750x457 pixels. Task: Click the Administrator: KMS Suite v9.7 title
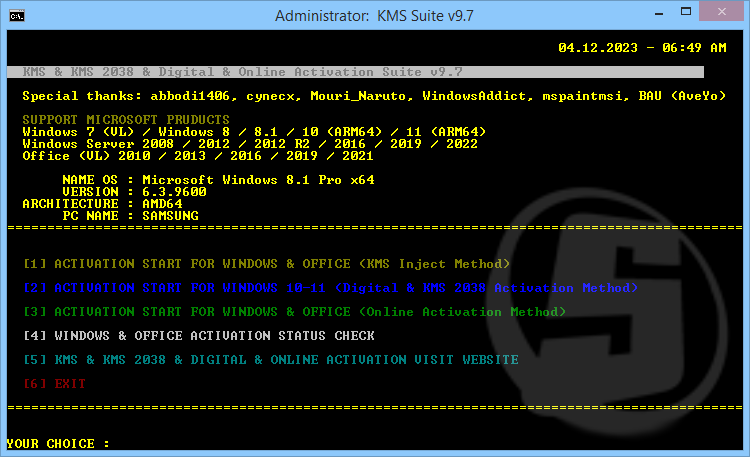click(374, 16)
